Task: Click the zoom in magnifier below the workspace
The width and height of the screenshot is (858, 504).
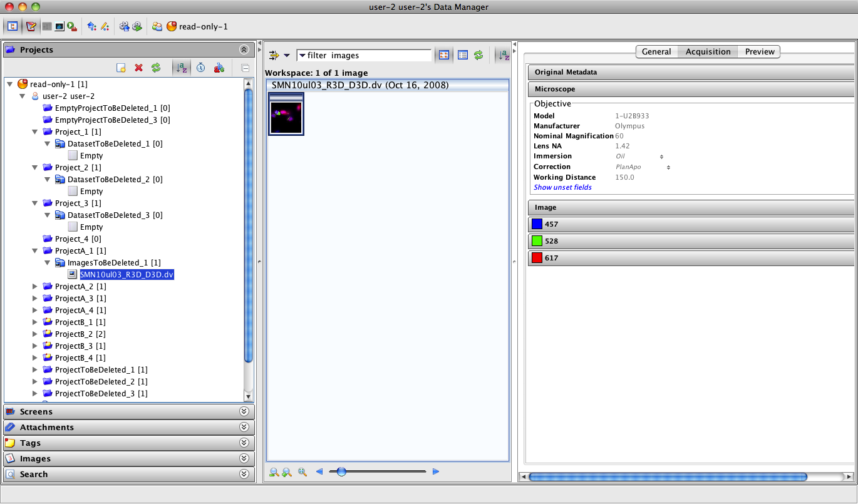Action: 287,472
